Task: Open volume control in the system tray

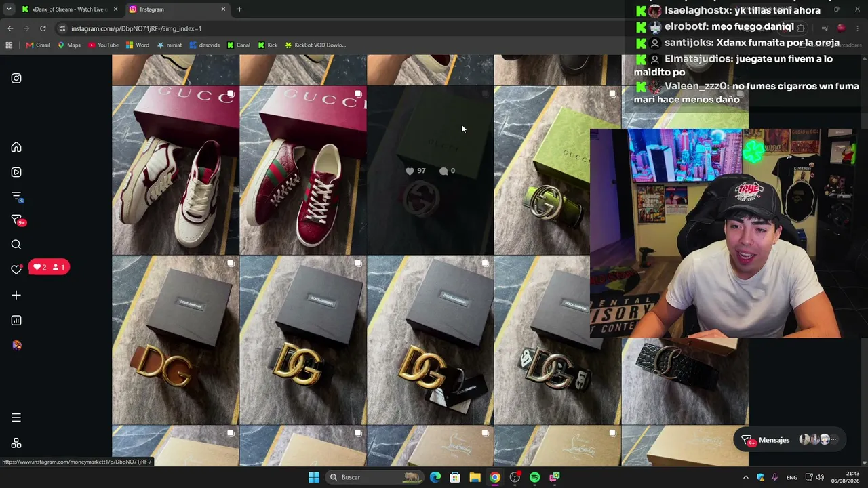Action: (820, 477)
